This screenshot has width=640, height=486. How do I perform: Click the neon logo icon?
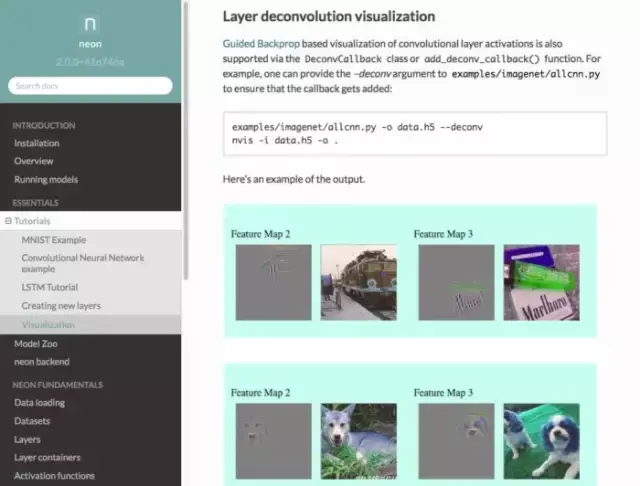click(90, 24)
